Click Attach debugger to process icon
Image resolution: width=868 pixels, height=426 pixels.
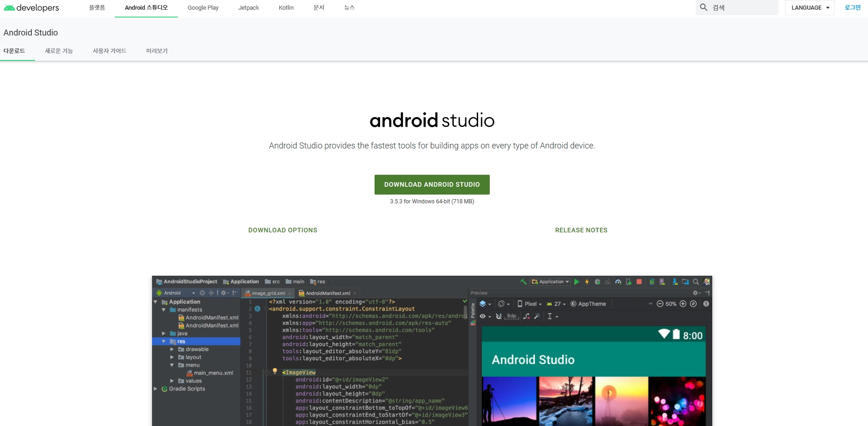pyautogui.click(x=628, y=282)
